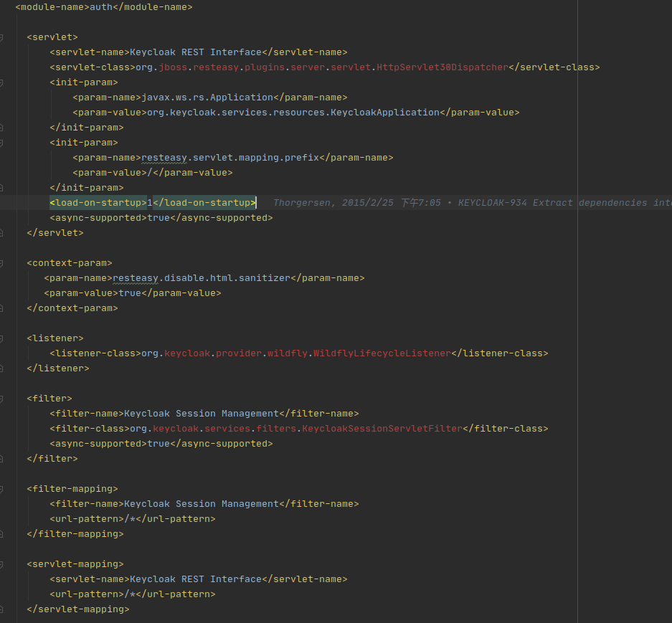Image resolution: width=672 pixels, height=623 pixels.
Task: Click the async-supported line inside the filter block
Action: pyautogui.click(x=161, y=444)
